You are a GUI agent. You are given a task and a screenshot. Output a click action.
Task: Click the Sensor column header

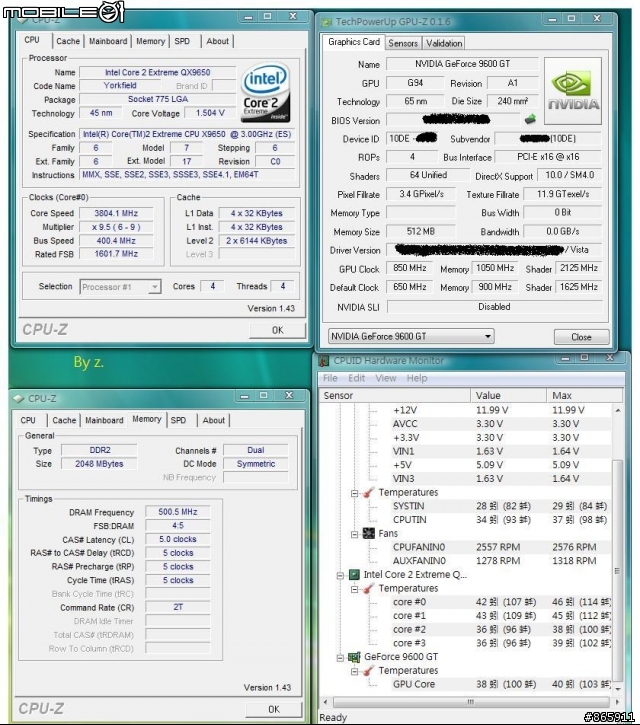(x=395, y=396)
